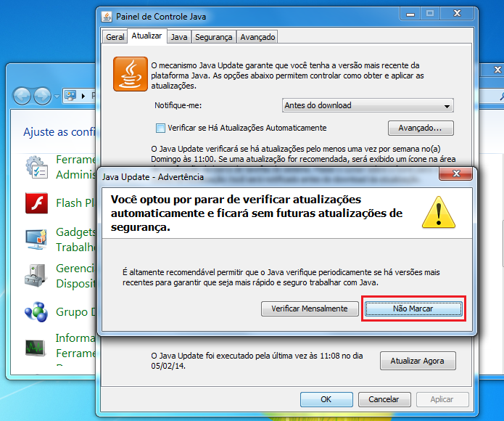Open the Java tab
Screen dimensions: 504x421
179,37
